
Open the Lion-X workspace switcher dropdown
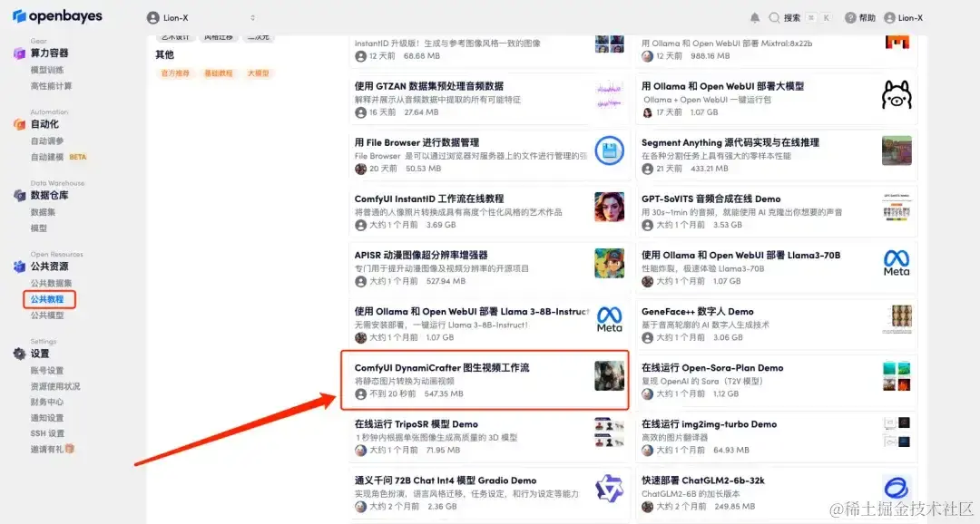click(201, 17)
